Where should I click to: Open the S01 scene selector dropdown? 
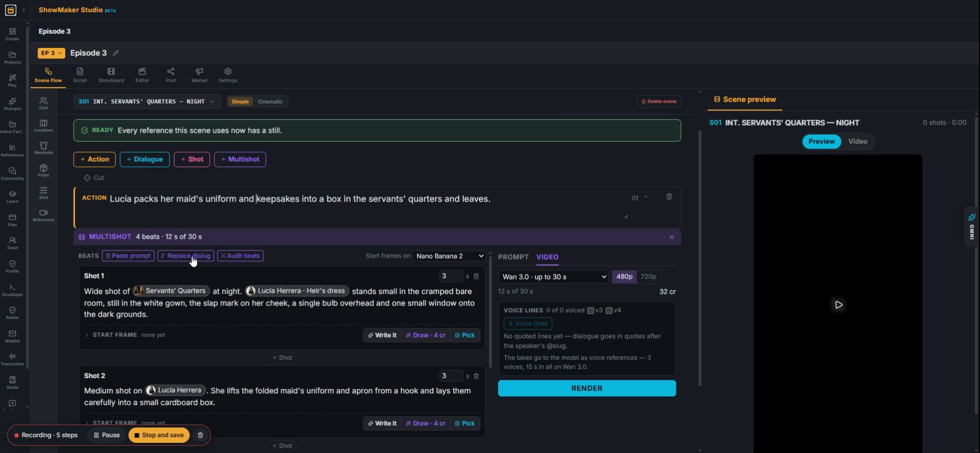pos(147,102)
